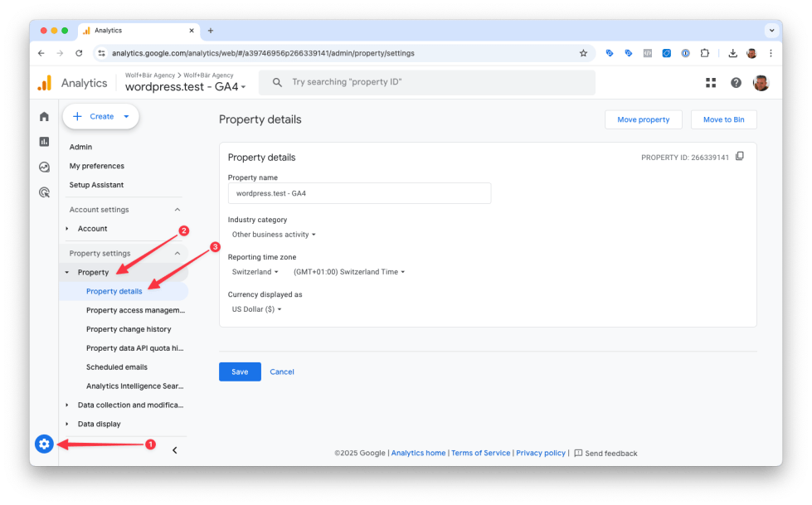Open Property change history
This screenshot has height=505, width=812.
coord(129,329)
